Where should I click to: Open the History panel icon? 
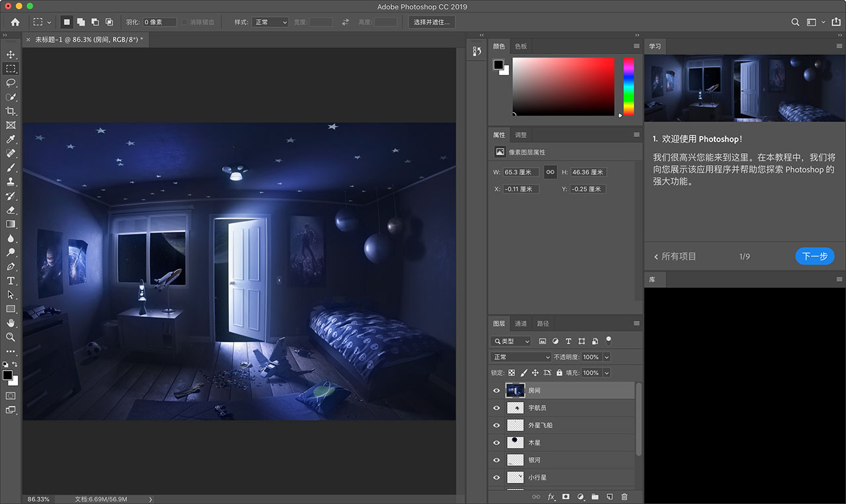click(x=477, y=52)
